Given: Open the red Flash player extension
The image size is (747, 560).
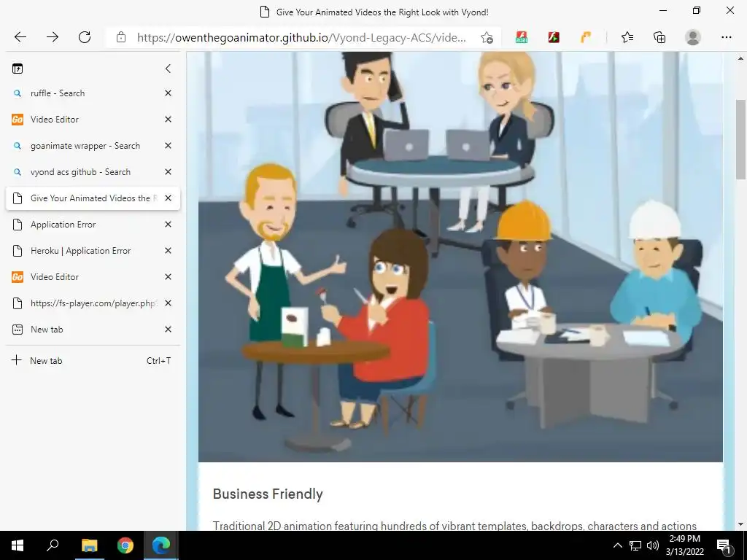Looking at the screenshot, I should point(554,37).
